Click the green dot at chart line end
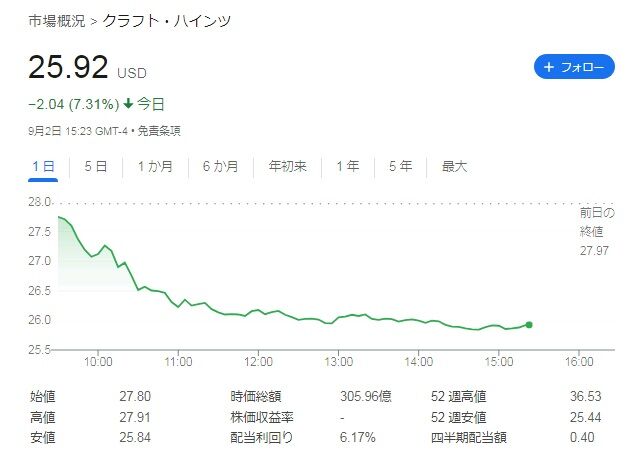Image resolution: width=628 pixels, height=452 pixels. pos(528,324)
